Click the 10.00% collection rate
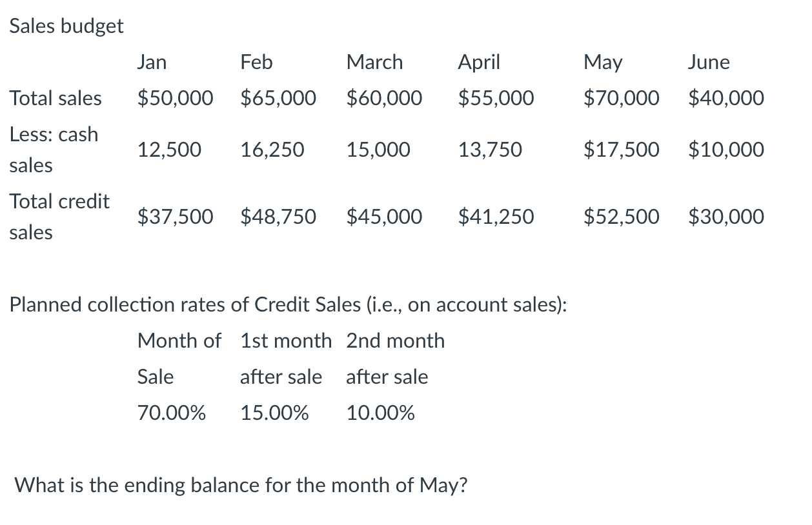812x525 pixels. point(380,413)
